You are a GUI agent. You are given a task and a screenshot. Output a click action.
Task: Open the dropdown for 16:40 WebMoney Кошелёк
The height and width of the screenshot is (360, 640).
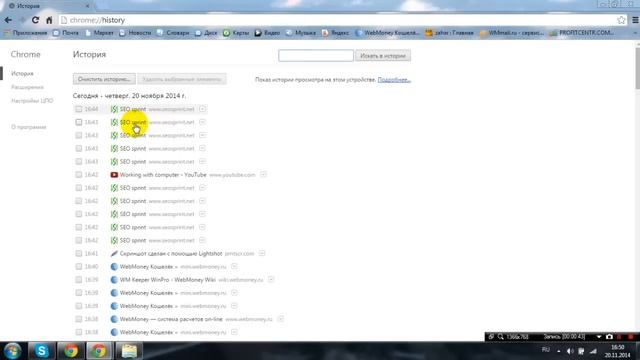point(234,267)
